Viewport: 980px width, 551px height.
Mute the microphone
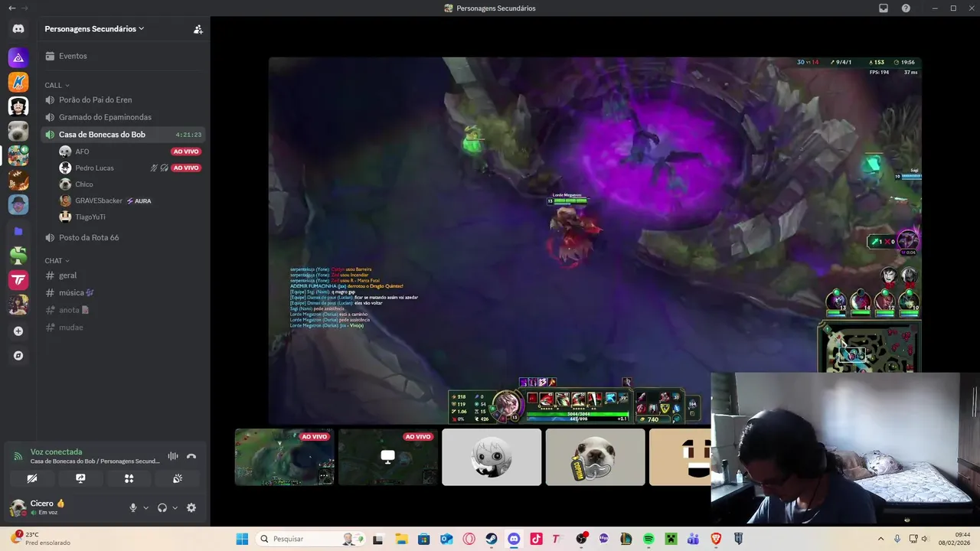[x=132, y=507]
